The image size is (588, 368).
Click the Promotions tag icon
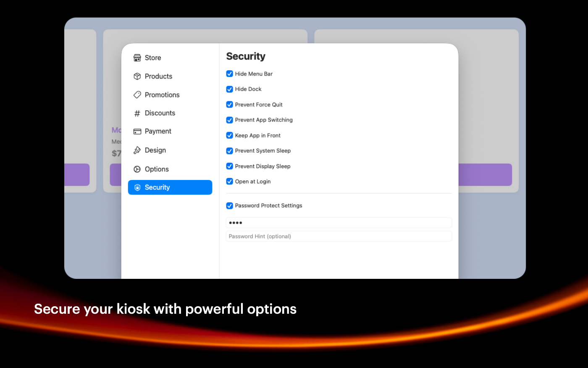(137, 95)
